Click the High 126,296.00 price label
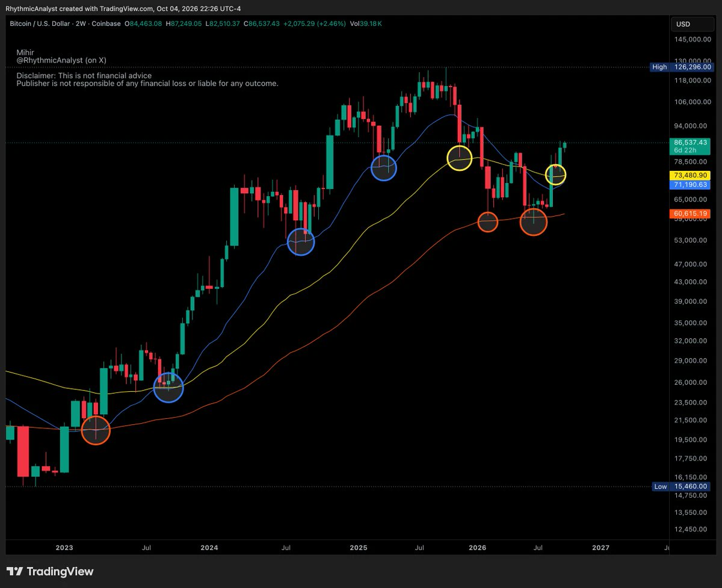 tap(680, 67)
